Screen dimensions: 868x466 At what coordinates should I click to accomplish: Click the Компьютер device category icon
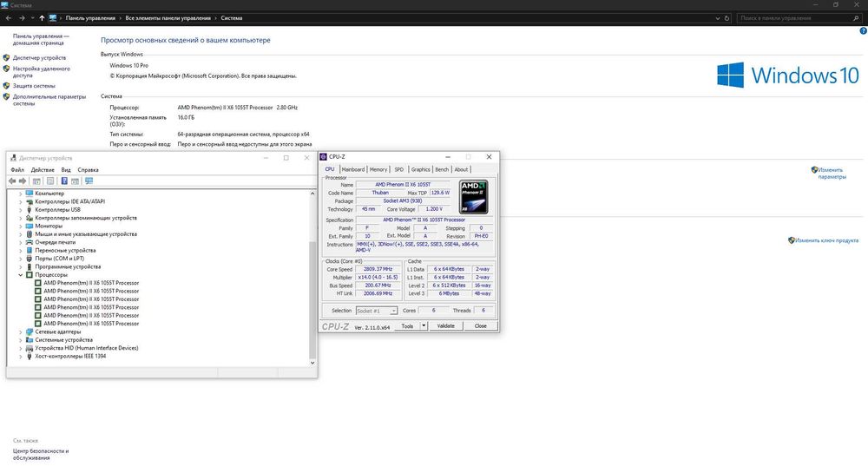pos(30,194)
